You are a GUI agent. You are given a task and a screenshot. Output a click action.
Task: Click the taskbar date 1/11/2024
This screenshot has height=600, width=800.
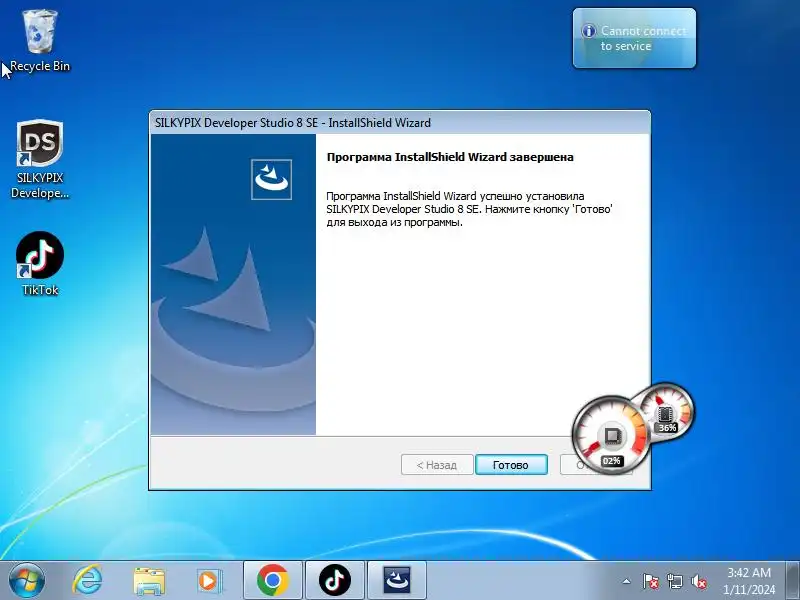point(748,589)
